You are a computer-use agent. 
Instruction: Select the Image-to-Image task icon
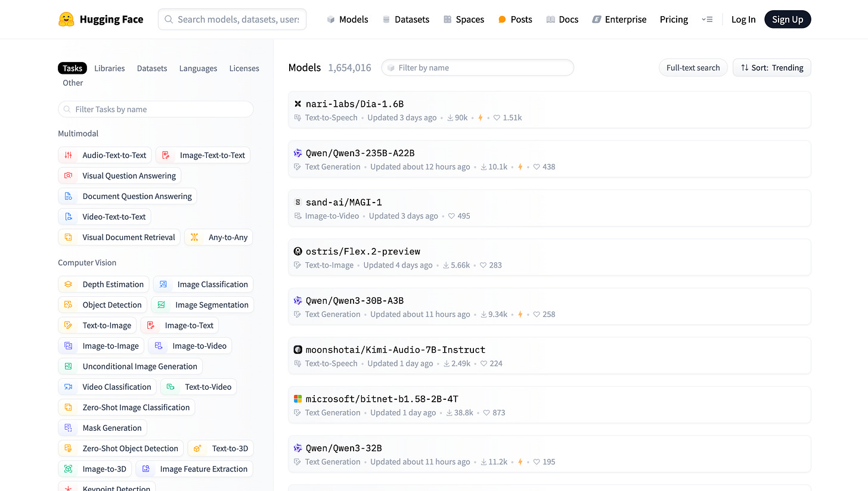68,346
